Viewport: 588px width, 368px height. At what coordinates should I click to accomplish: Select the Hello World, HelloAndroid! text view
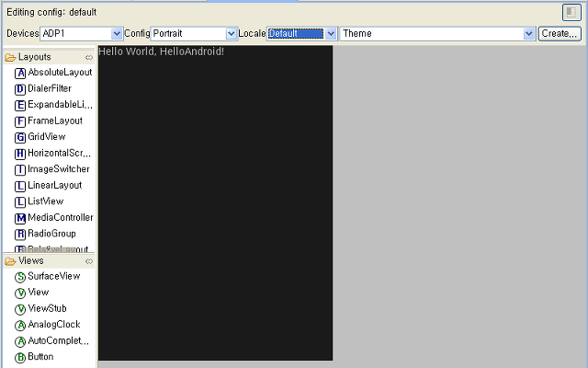[x=162, y=52]
